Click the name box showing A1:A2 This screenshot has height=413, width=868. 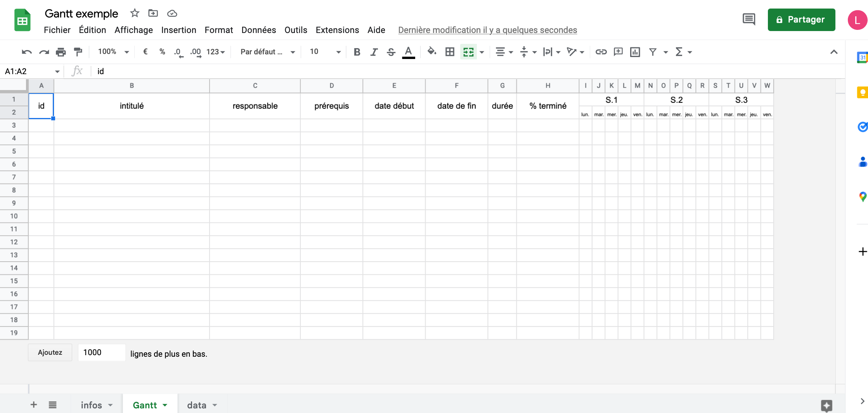coord(32,71)
